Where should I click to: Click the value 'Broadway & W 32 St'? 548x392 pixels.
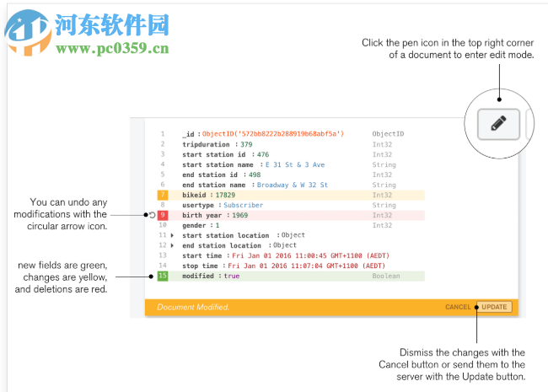(x=293, y=185)
